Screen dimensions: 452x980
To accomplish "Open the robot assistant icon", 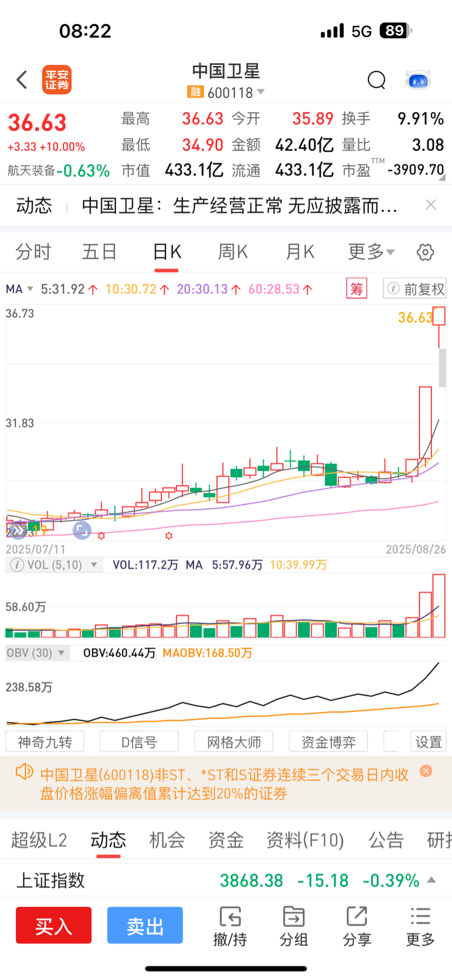I will pyautogui.click(x=418, y=79).
